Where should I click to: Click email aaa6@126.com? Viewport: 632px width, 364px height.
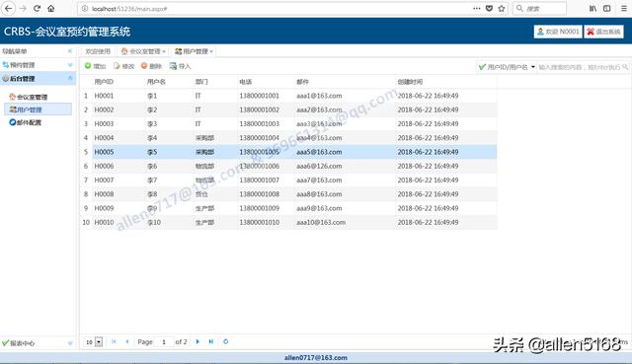coord(319,167)
